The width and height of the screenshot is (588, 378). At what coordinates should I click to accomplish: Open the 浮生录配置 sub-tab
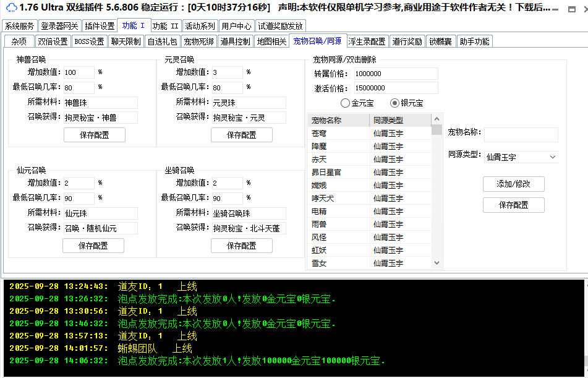(x=367, y=41)
